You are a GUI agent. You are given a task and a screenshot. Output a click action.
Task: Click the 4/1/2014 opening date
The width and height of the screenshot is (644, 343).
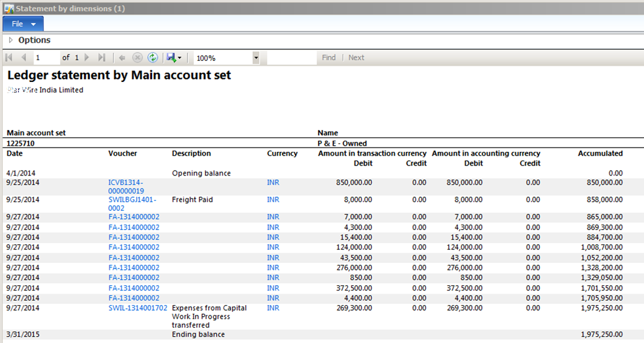[21, 173]
